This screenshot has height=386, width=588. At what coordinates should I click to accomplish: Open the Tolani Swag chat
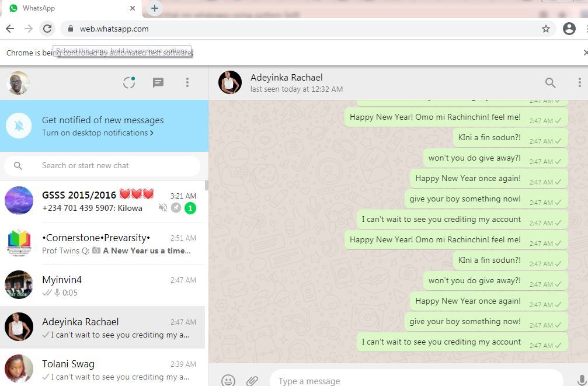pos(102,368)
